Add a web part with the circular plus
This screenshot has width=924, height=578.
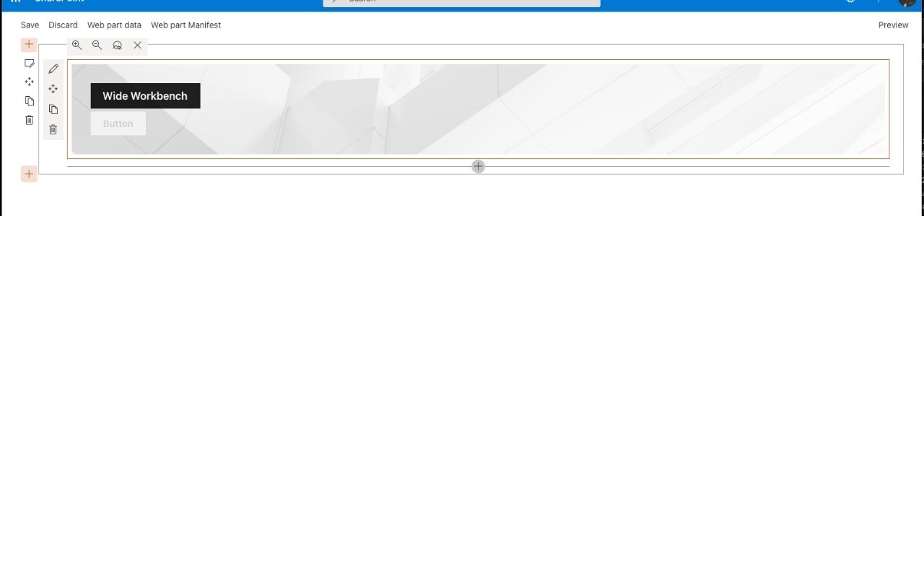pos(478,167)
